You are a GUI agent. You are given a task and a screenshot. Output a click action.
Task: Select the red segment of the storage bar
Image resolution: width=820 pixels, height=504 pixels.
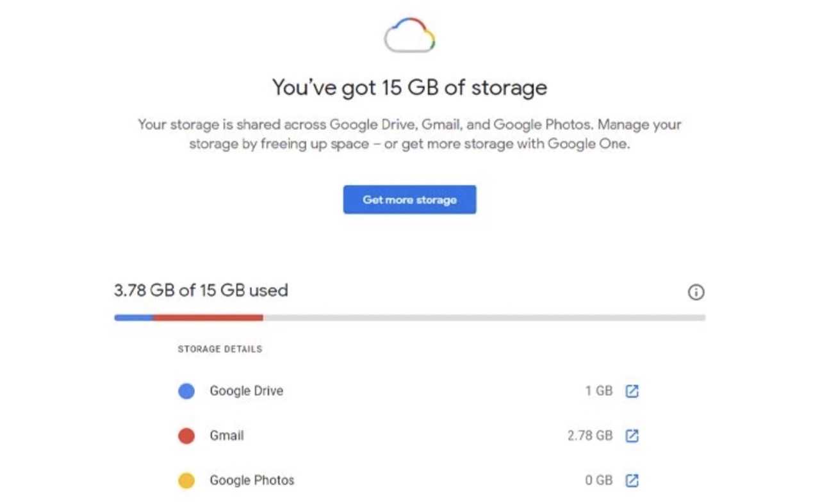(208, 318)
